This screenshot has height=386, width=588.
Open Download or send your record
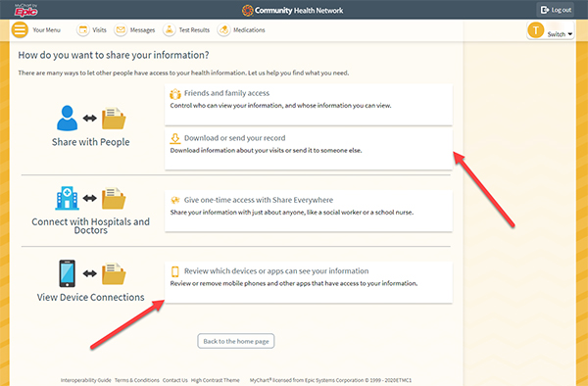pos(309,149)
